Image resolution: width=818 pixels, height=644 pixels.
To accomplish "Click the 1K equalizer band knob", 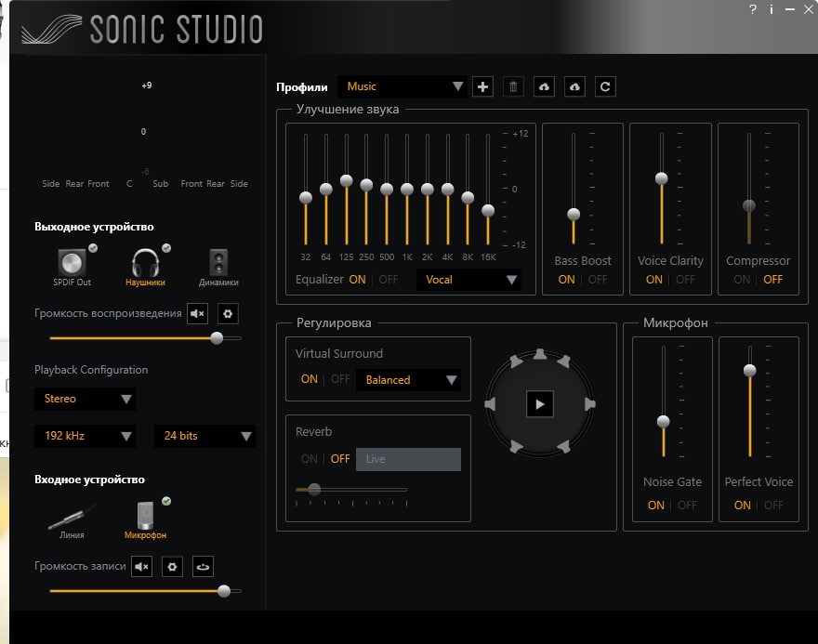I will point(407,190).
